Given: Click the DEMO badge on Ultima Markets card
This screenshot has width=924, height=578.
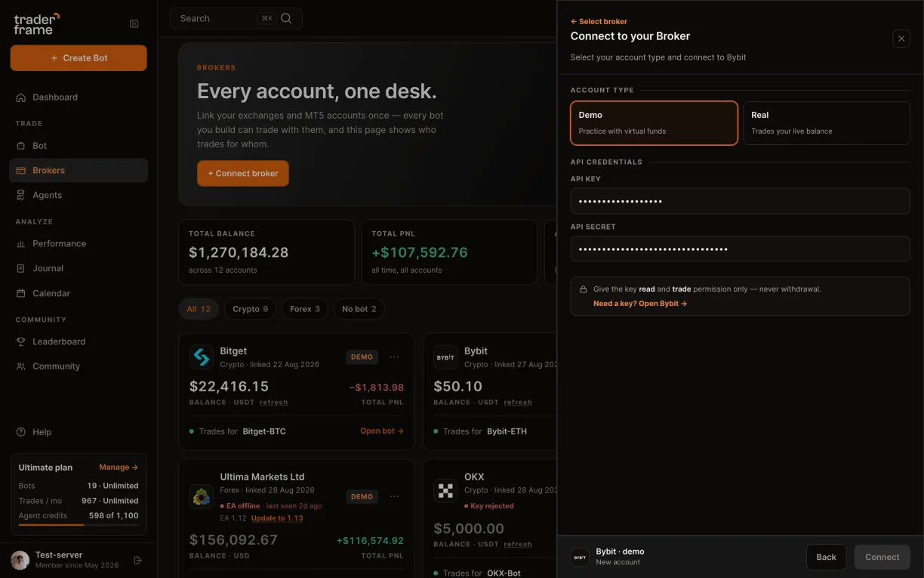Looking at the screenshot, I should coord(362,496).
